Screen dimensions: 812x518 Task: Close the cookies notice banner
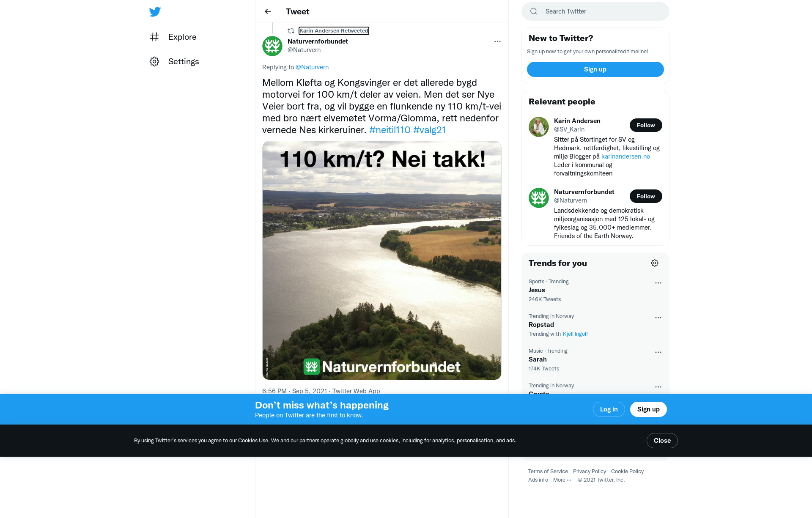[662, 441]
